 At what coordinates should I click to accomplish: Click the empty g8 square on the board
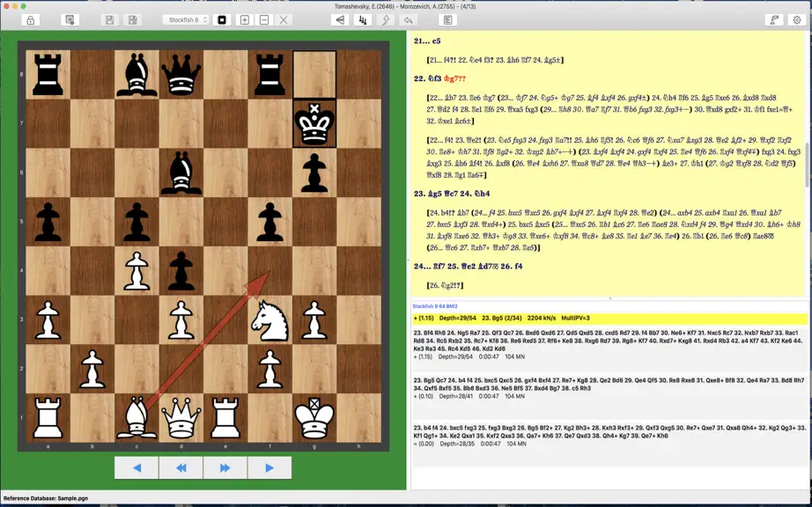click(x=314, y=75)
